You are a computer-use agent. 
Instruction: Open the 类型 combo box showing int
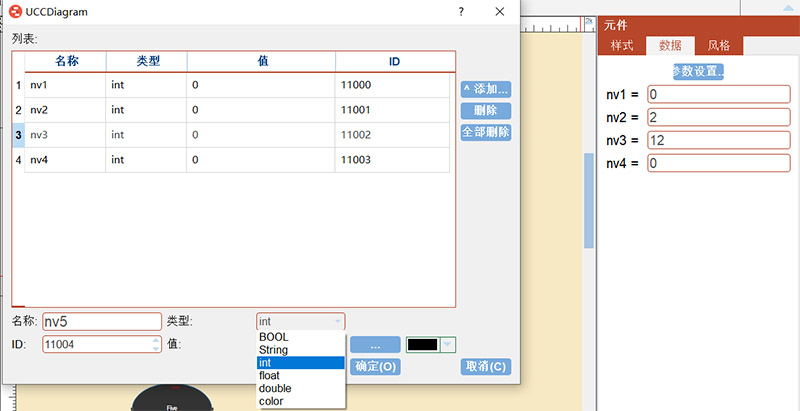(301, 321)
